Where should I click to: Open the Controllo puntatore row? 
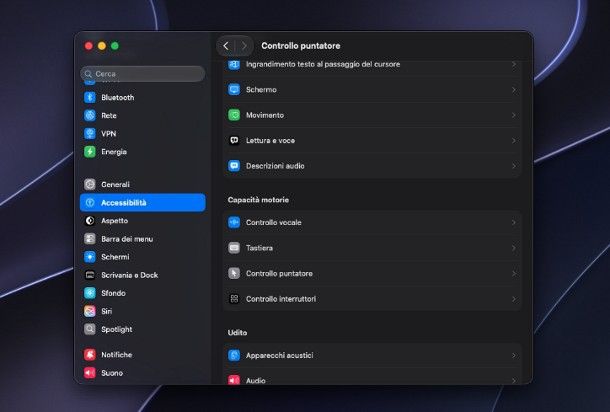click(x=372, y=273)
